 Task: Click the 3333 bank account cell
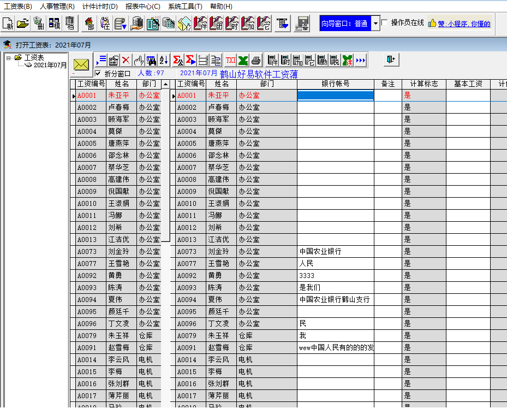pos(336,276)
